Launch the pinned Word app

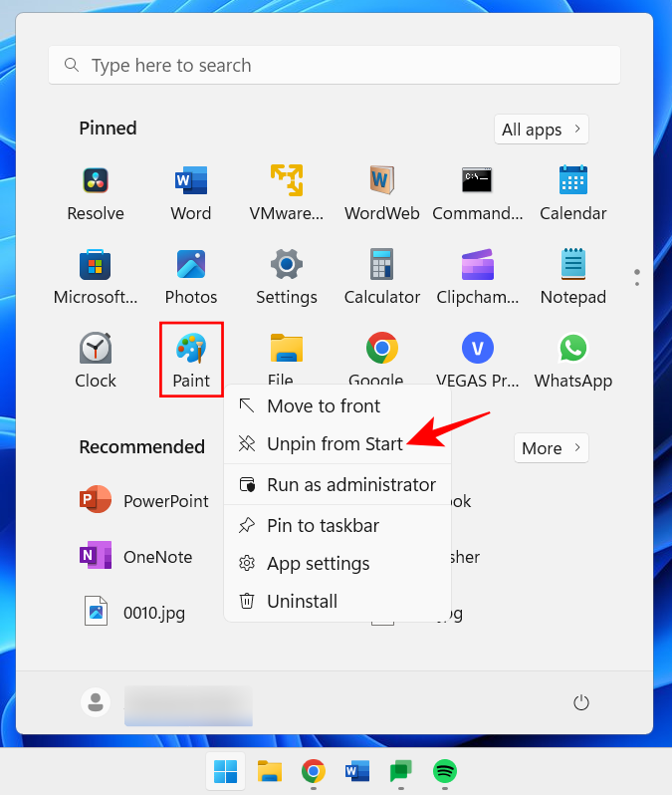pyautogui.click(x=190, y=192)
